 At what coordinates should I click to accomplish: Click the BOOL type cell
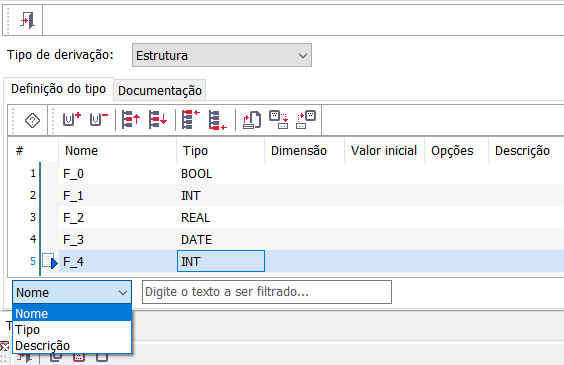220,174
